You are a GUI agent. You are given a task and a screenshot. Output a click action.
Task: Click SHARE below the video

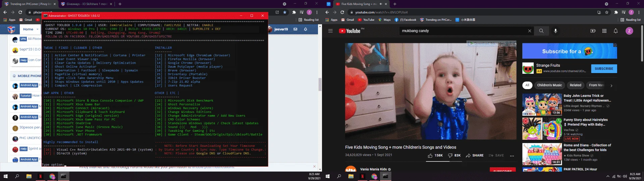click(475, 156)
